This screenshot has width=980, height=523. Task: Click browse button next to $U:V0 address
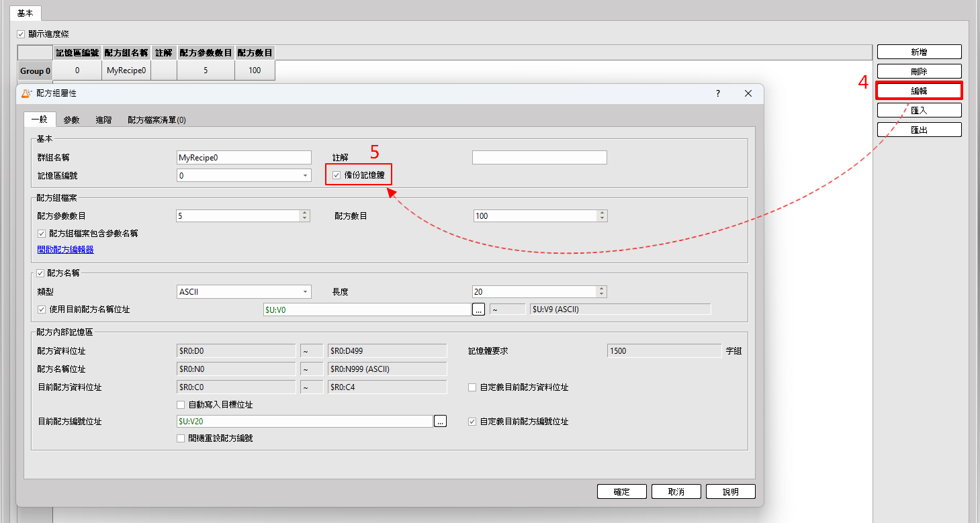tap(478, 310)
